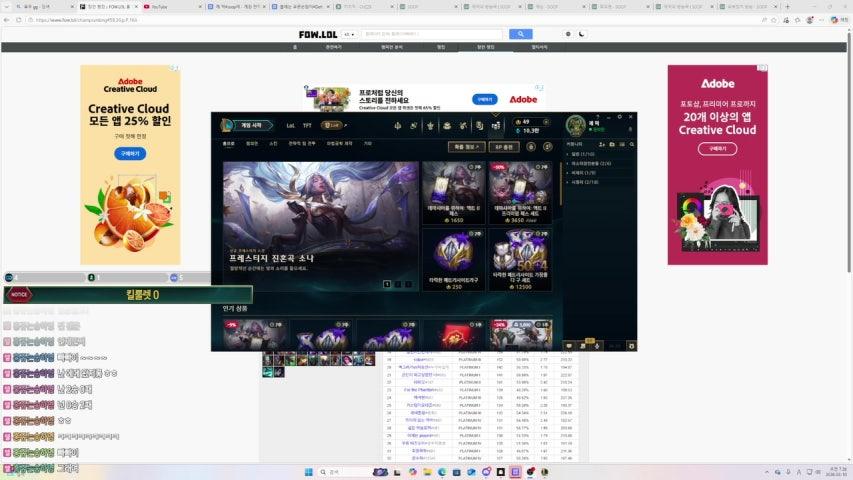Click the 확률 정보 button in the store
The width and height of the screenshot is (853, 480).
click(466, 147)
